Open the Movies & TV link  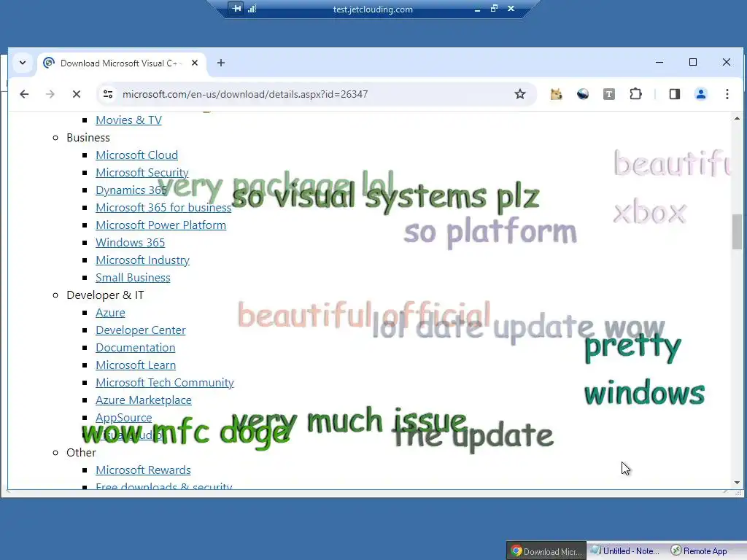[128, 120]
